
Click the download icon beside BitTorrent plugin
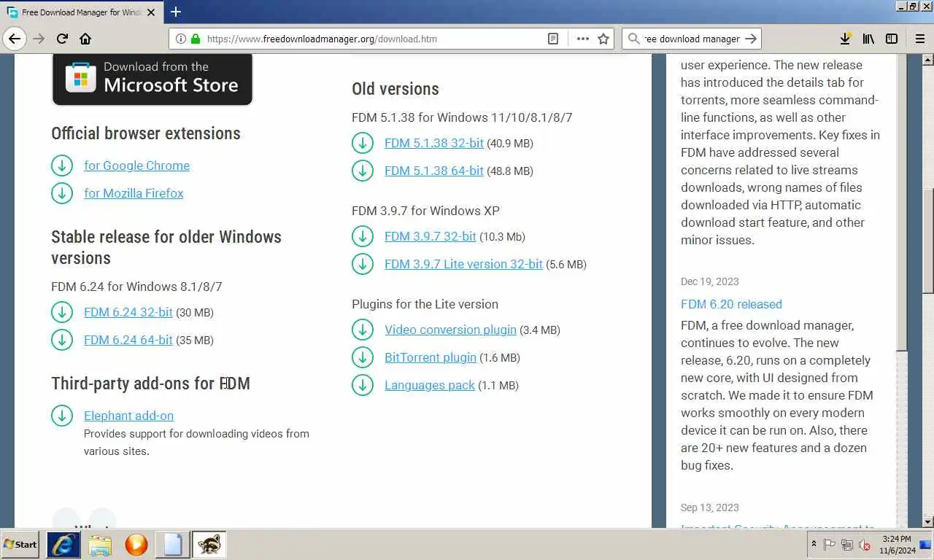click(x=363, y=357)
